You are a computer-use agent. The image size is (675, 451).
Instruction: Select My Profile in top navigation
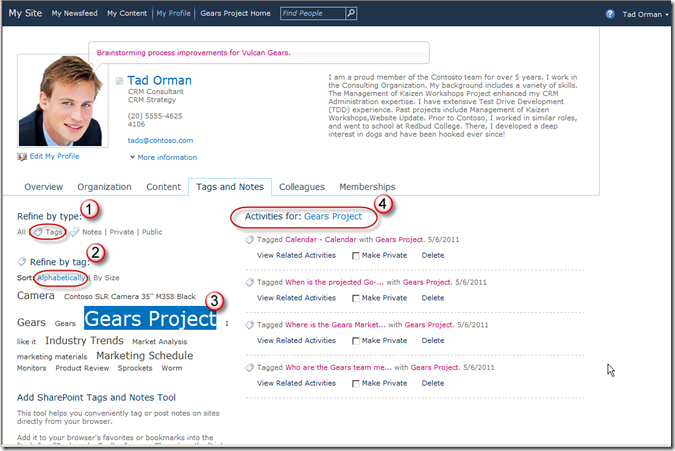(173, 13)
